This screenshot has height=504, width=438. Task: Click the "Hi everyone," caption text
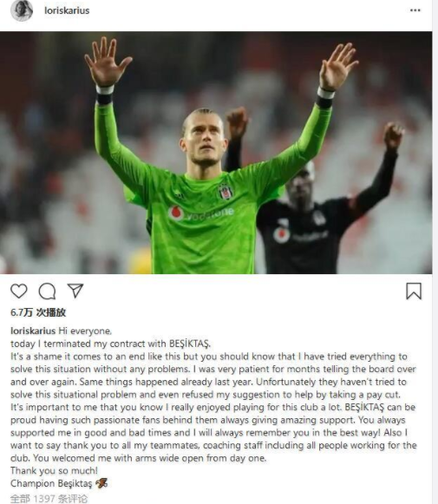point(85,331)
